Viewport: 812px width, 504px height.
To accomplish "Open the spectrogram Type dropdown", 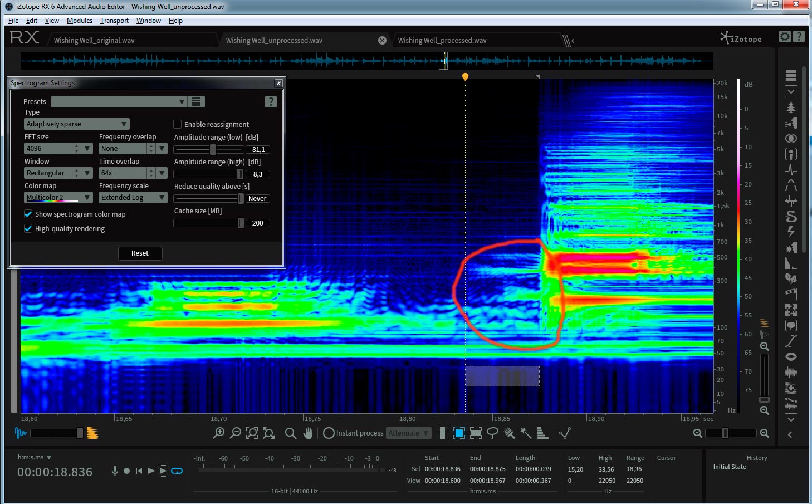I will click(x=76, y=124).
